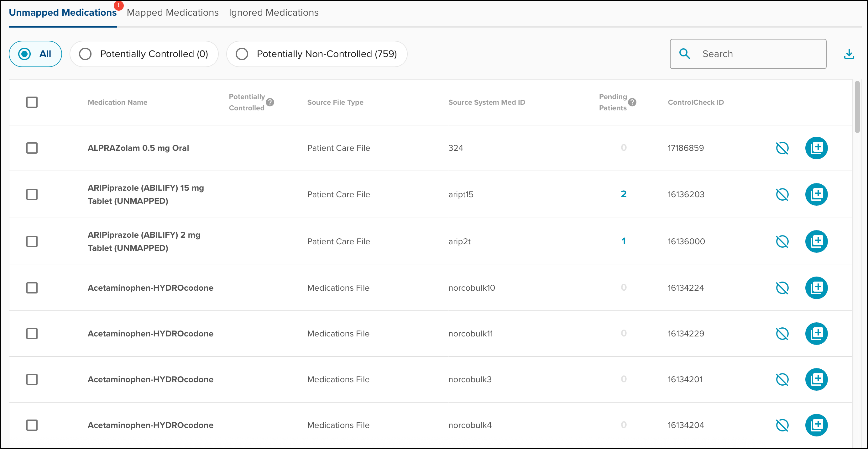The height and width of the screenshot is (449, 868).
Task: Map the norcobulk10 medication row
Action: 816,288
